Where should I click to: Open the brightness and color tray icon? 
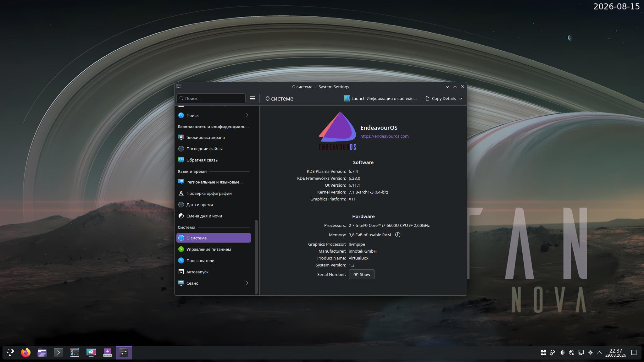[591, 353]
